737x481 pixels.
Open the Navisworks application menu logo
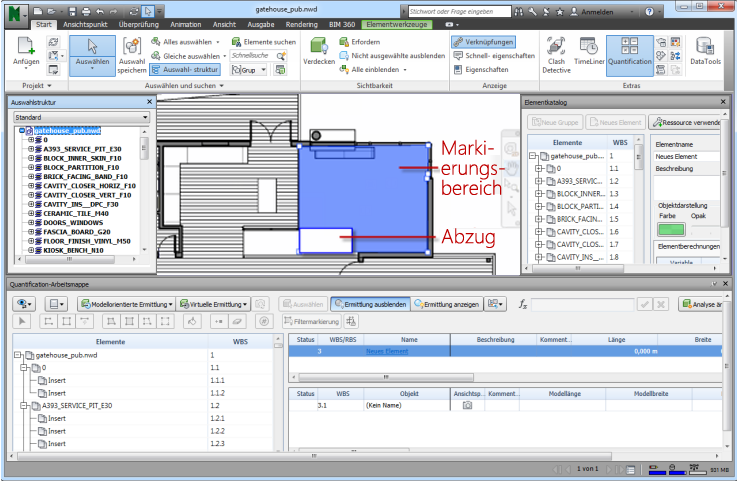point(15,13)
